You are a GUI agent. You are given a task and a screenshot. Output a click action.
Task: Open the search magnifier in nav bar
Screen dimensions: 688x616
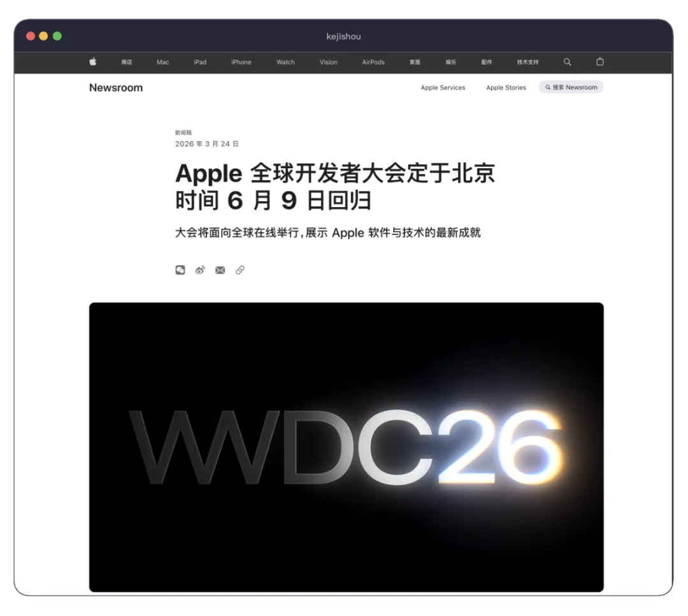(x=568, y=62)
